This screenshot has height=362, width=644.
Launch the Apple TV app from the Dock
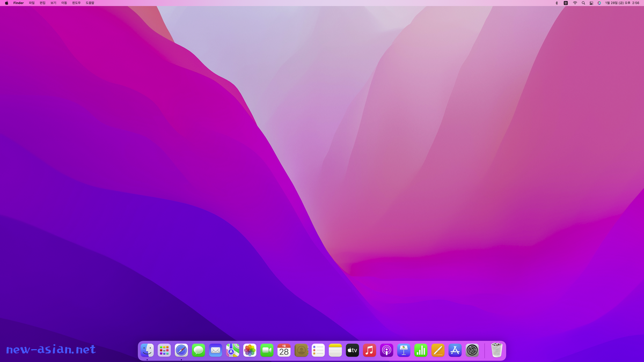(352, 350)
